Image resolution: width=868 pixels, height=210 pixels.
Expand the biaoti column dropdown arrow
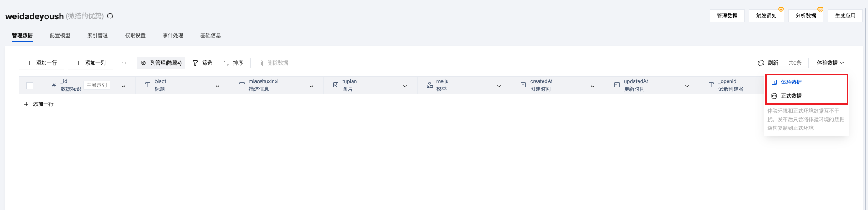(x=218, y=86)
